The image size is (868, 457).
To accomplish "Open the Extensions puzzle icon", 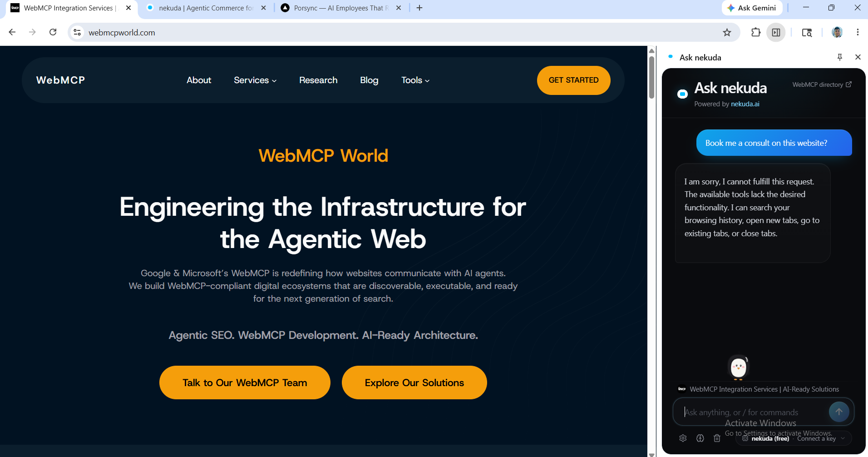I will click(x=755, y=32).
